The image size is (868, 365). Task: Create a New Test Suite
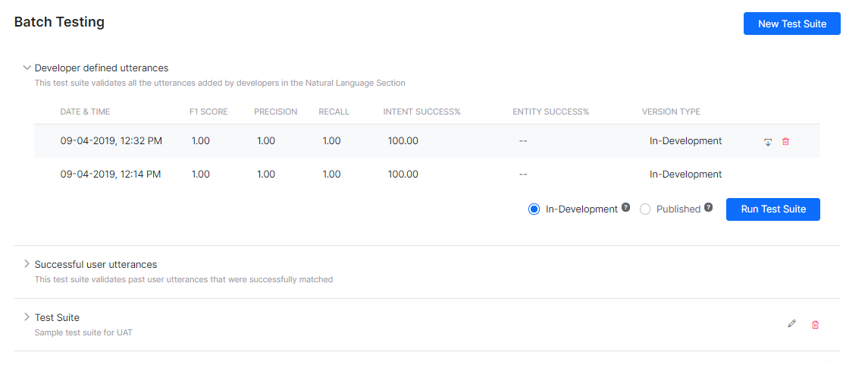click(x=791, y=24)
